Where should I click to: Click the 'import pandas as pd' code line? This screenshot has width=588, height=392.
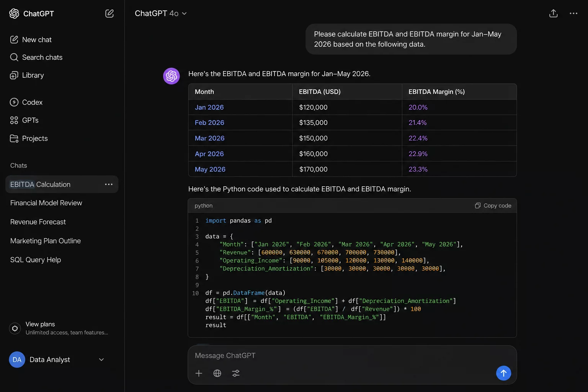[238, 220]
